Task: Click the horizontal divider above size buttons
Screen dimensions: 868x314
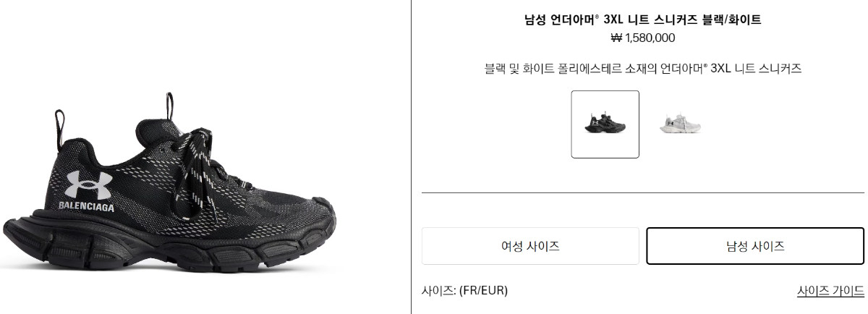Action: tap(642, 193)
